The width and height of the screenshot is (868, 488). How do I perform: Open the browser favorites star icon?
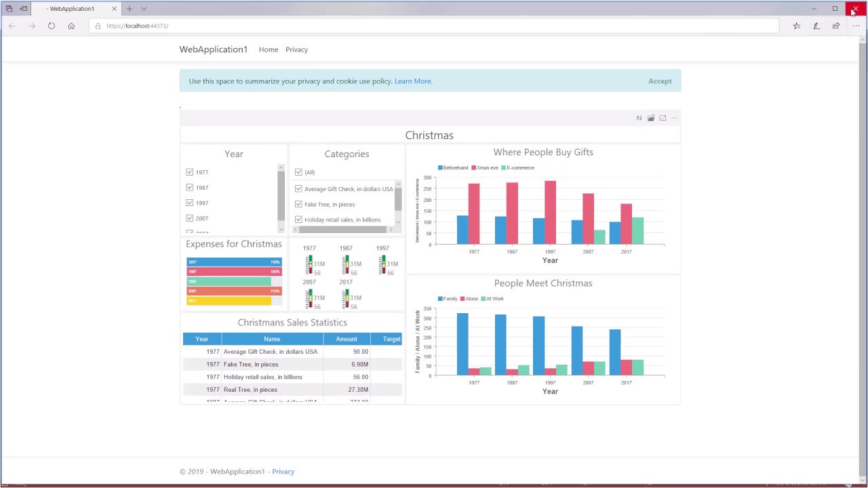(x=796, y=26)
